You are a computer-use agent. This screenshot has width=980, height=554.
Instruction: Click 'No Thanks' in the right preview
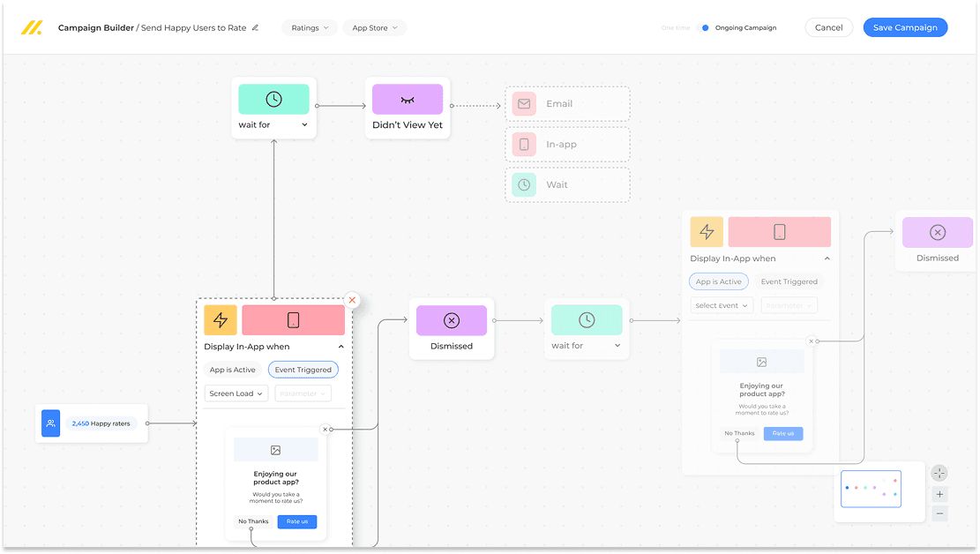point(739,433)
